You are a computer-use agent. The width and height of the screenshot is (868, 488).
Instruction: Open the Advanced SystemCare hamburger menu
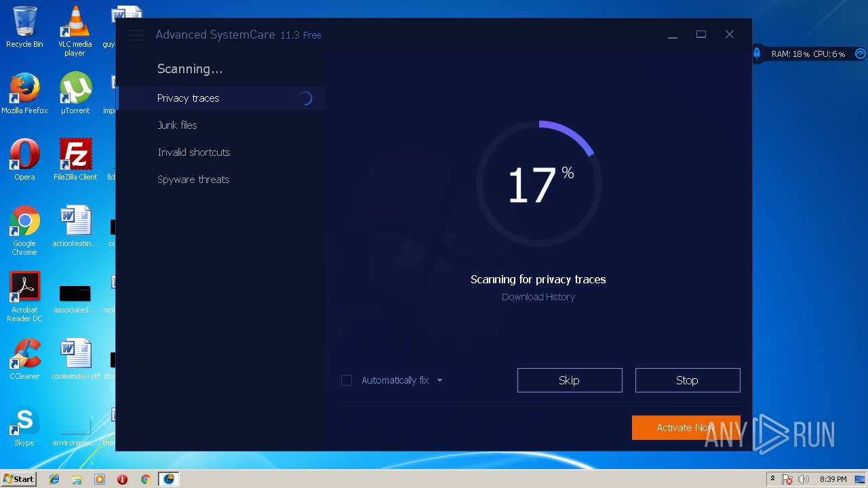(136, 35)
